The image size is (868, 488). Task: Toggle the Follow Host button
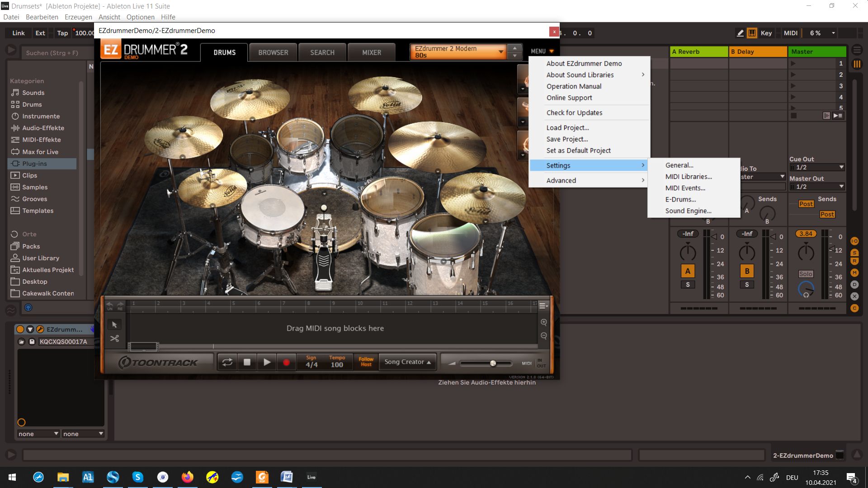(366, 362)
